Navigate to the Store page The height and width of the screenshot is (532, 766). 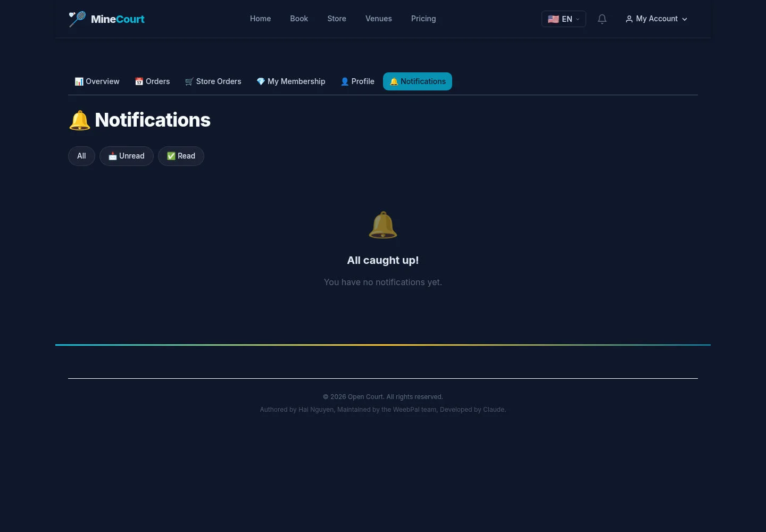tap(337, 19)
